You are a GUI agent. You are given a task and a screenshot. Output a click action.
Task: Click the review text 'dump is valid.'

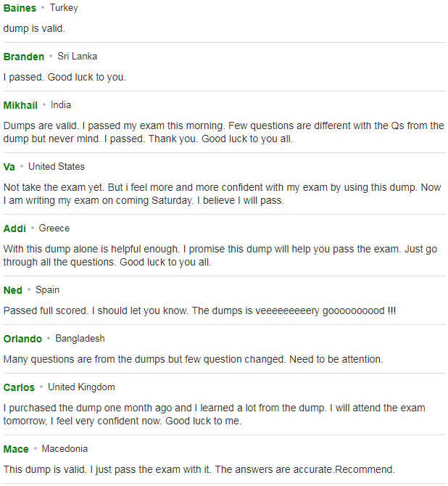click(x=34, y=29)
